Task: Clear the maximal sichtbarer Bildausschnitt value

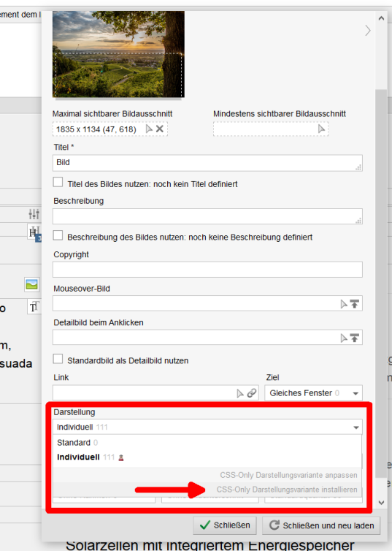Action: tap(160, 129)
